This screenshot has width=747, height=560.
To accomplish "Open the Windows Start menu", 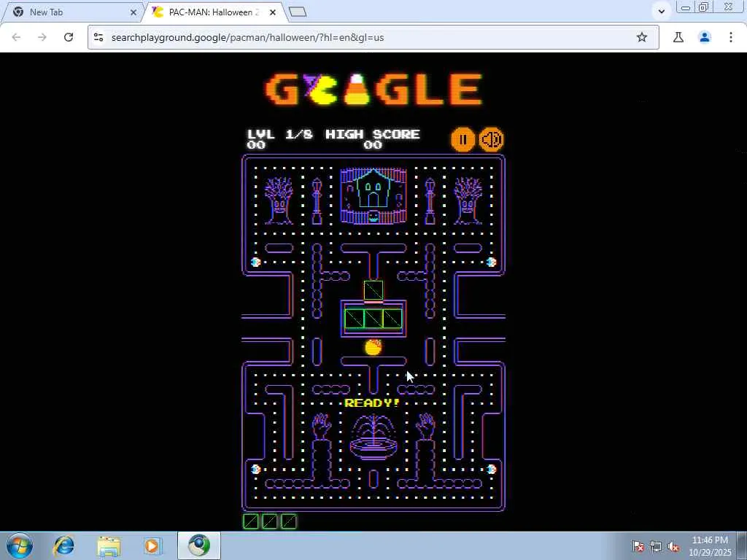I will click(x=19, y=545).
